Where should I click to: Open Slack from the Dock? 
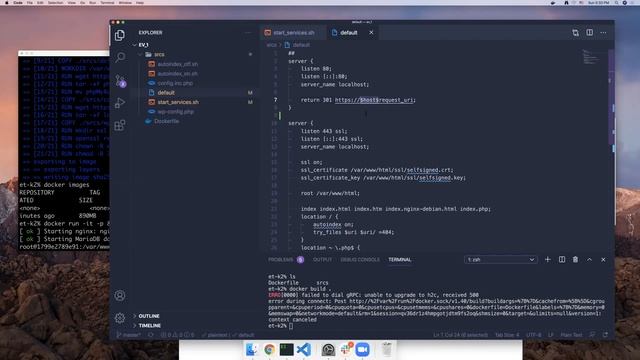click(x=346, y=350)
